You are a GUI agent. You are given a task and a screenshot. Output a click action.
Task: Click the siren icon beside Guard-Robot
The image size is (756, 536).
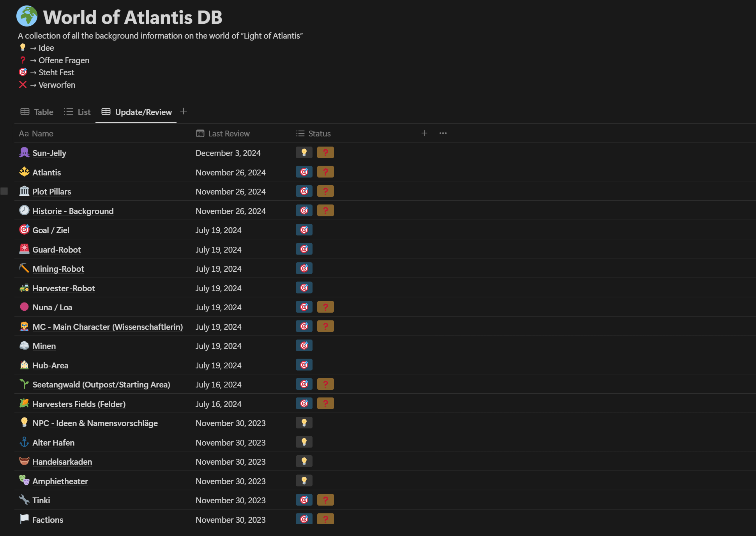pyautogui.click(x=24, y=249)
